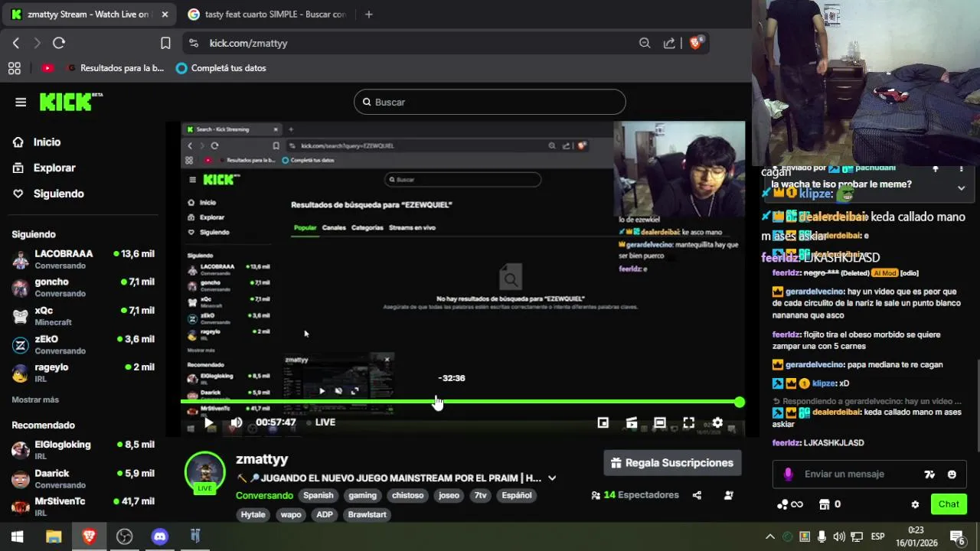
Task: Click the Brave Shields icon
Action: 696,43
